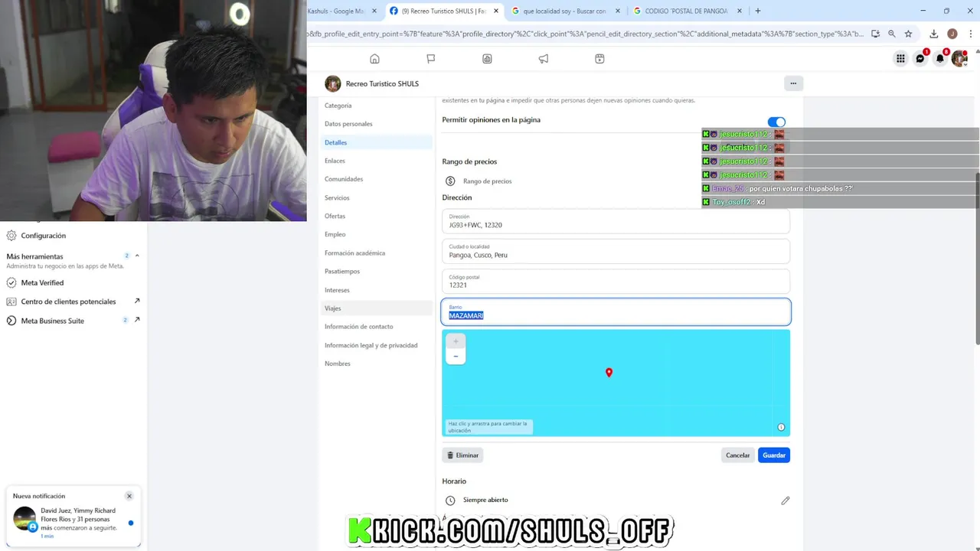Zoom out on the map
This screenshot has height=551, width=980.
pyautogui.click(x=456, y=357)
